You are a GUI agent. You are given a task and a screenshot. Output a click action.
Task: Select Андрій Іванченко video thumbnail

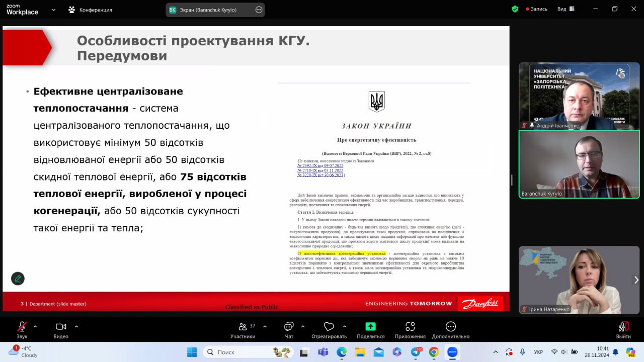pos(579,96)
